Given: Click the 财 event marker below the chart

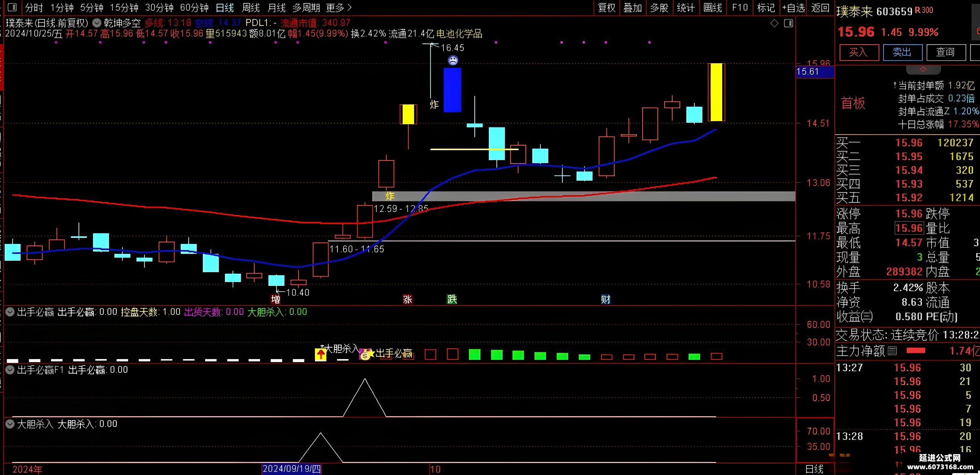Looking at the screenshot, I should click(606, 299).
